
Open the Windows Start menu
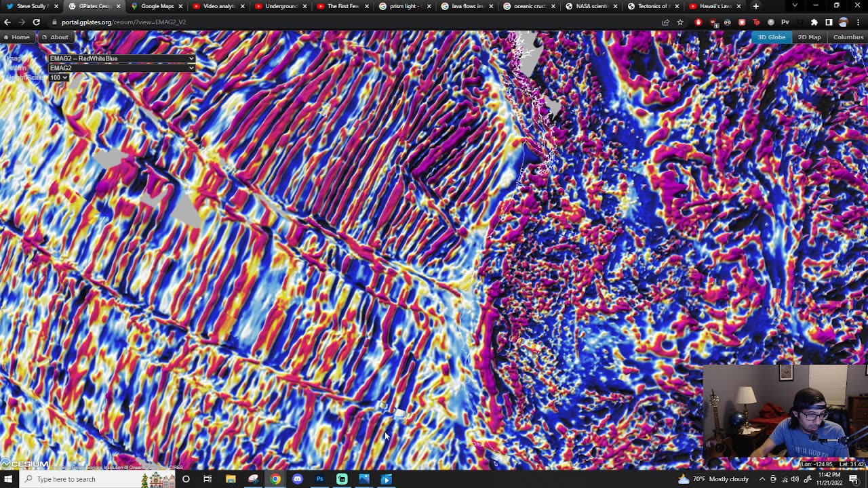coord(8,479)
